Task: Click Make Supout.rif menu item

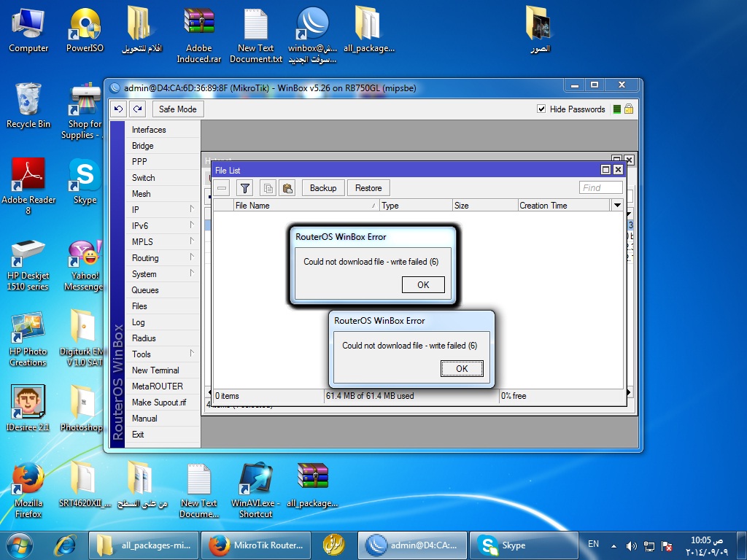Action: (x=163, y=402)
